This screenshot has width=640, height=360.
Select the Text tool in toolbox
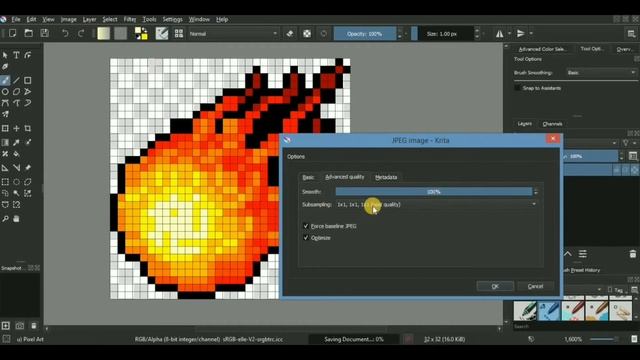click(x=16, y=55)
